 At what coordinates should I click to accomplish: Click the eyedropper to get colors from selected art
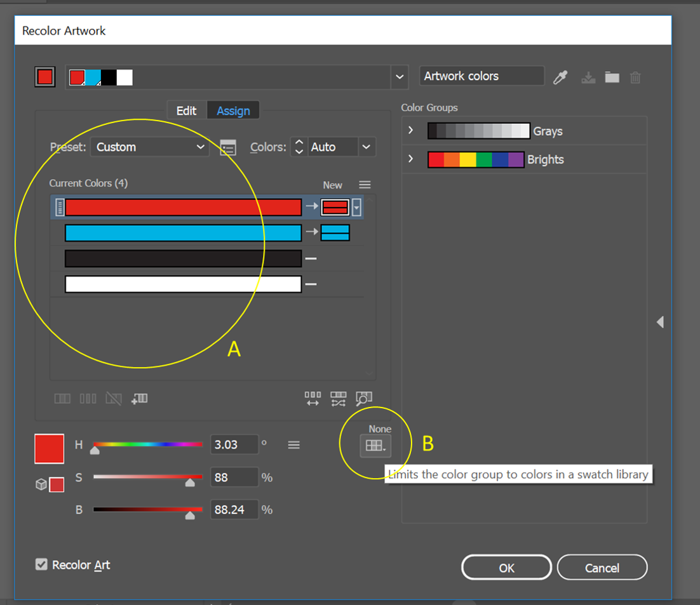tap(560, 77)
